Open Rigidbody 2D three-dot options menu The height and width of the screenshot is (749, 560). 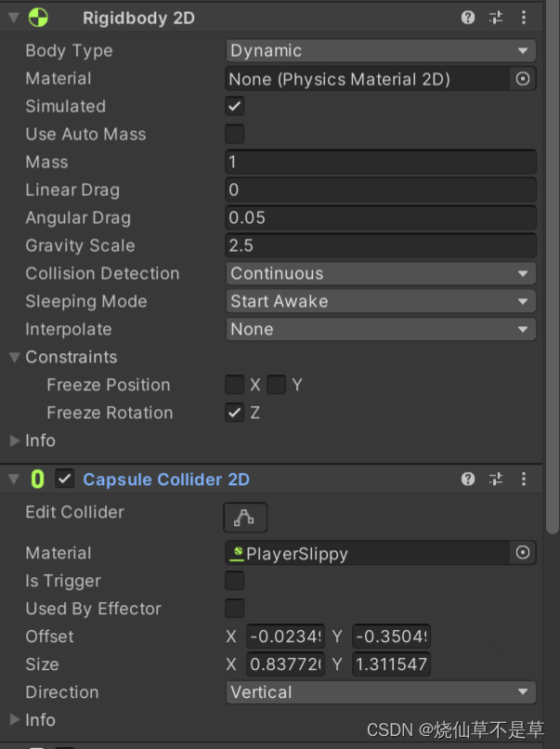(x=525, y=18)
